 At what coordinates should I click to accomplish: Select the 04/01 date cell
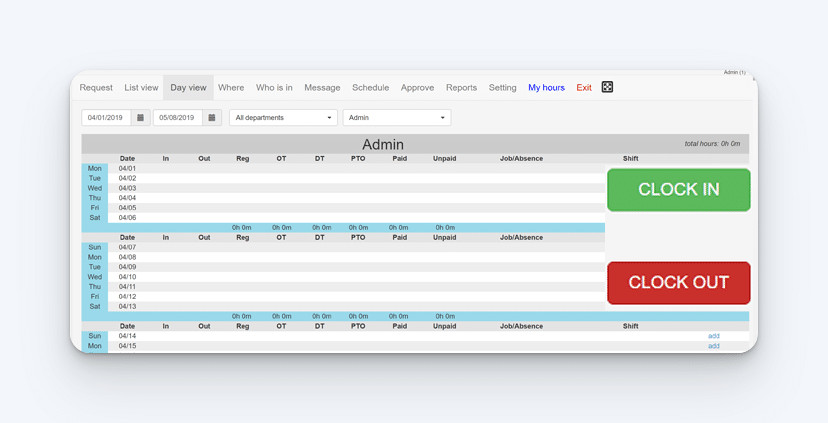click(x=127, y=168)
